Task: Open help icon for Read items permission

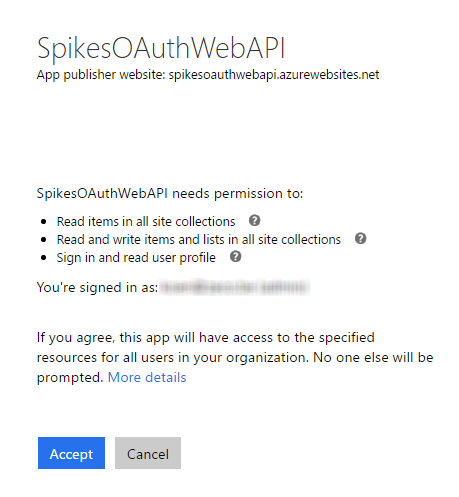Action: 255,221
